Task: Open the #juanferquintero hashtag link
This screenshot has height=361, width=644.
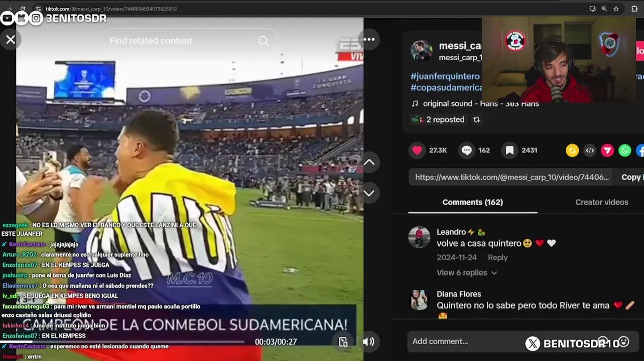Action: point(445,76)
